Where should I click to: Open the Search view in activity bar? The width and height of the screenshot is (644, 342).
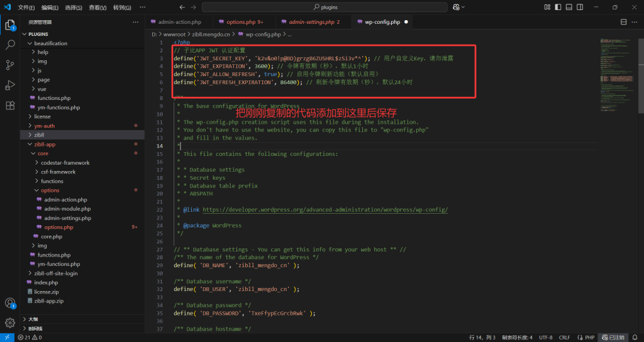coord(10,45)
